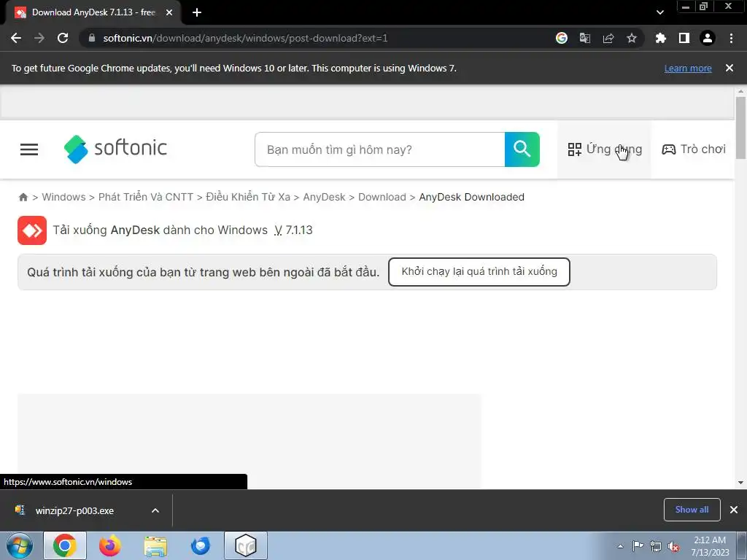Image resolution: width=747 pixels, height=560 pixels.
Task: Go to Softonic homepage via logo
Action: coord(115,149)
